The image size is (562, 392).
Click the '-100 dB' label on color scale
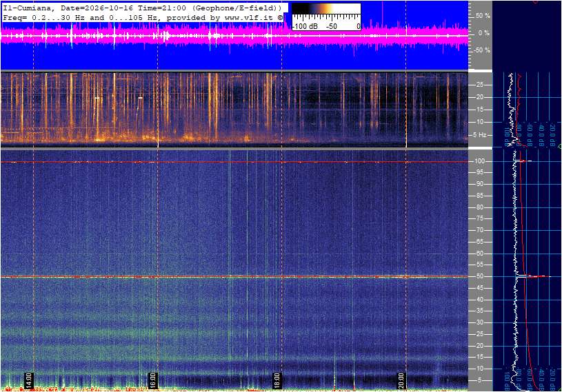point(305,26)
